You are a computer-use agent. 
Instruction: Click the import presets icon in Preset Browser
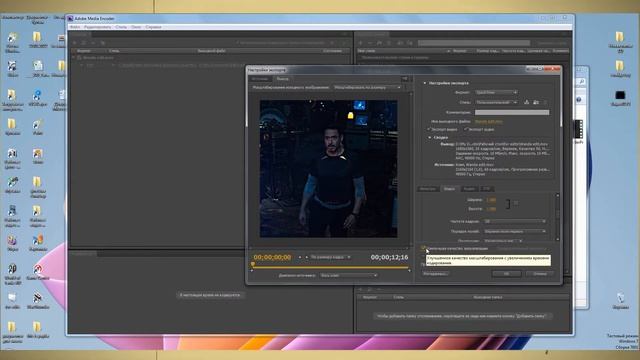pyautogui.click(x=400, y=42)
